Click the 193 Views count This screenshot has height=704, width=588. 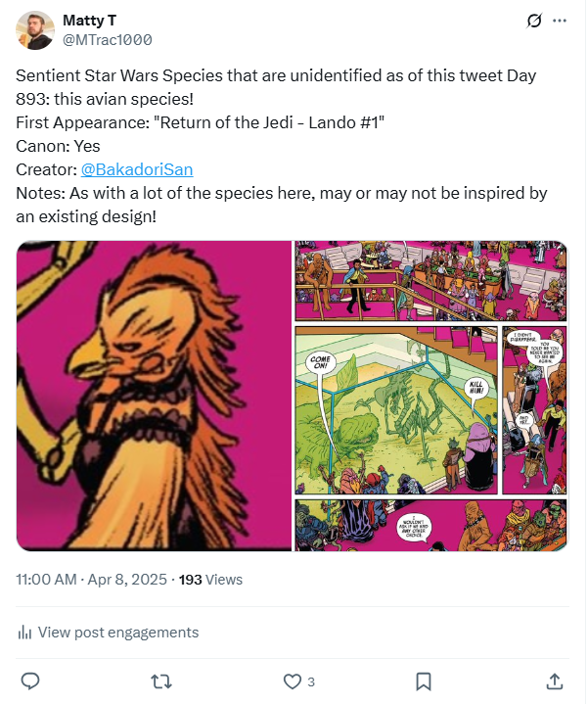(210, 580)
